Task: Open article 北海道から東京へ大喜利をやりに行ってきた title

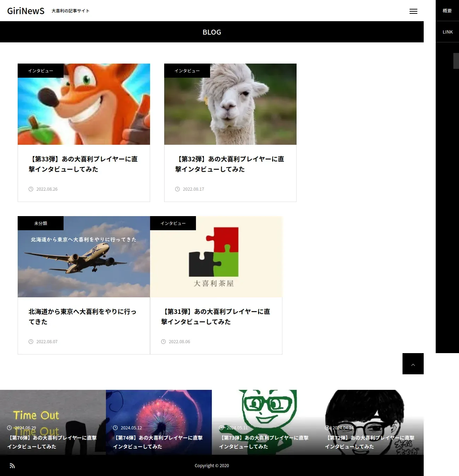Action: (83, 317)
